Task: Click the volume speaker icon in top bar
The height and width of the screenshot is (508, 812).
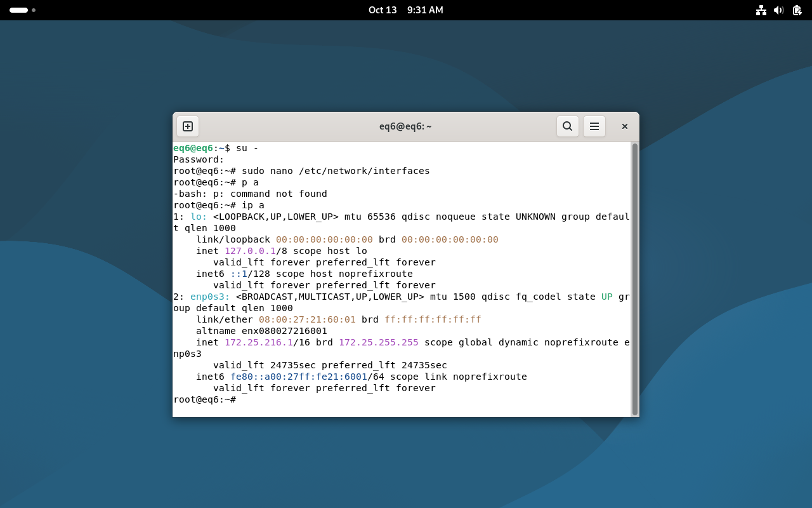Action: coord(779,10)
